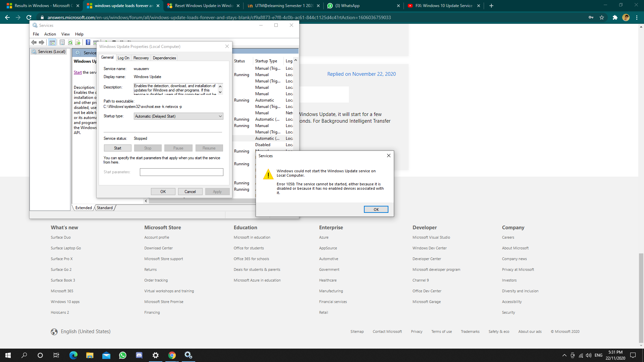The width and height of the screenshot is (644, 362).
Task: Bookmark this page with star icon
Action: tap(602, 17)
